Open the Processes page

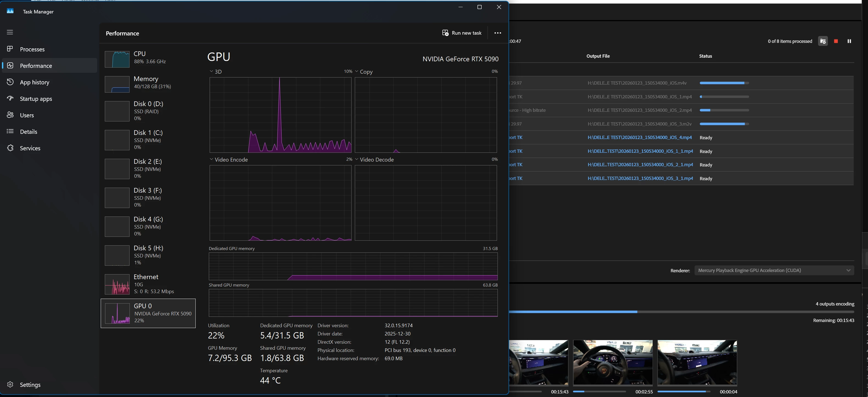pos(32,49)
